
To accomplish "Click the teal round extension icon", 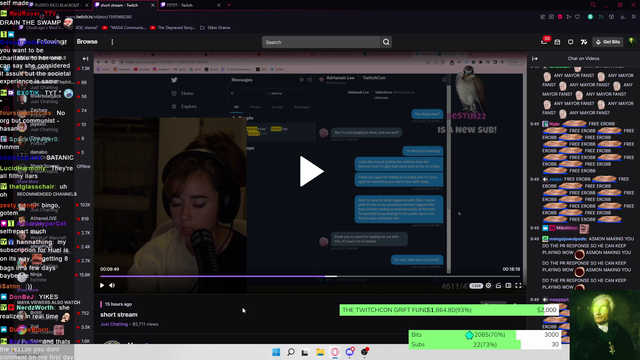I will (x=590, y=17).
